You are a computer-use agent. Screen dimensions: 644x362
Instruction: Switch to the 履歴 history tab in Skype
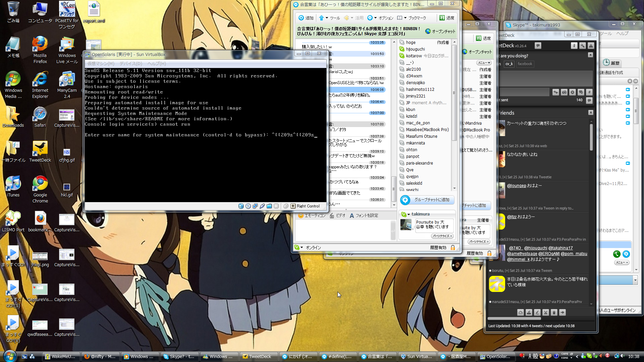point(612,63)
